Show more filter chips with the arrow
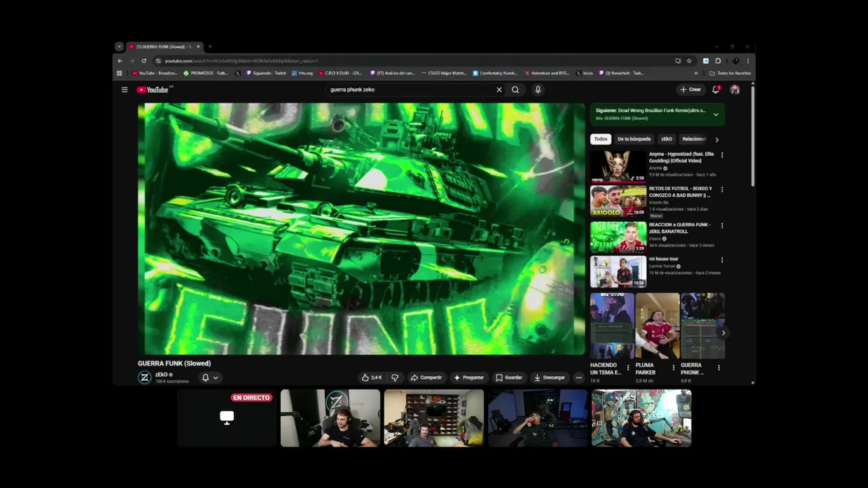This screenshot has width=868, height=488. (x=717, y=140)
